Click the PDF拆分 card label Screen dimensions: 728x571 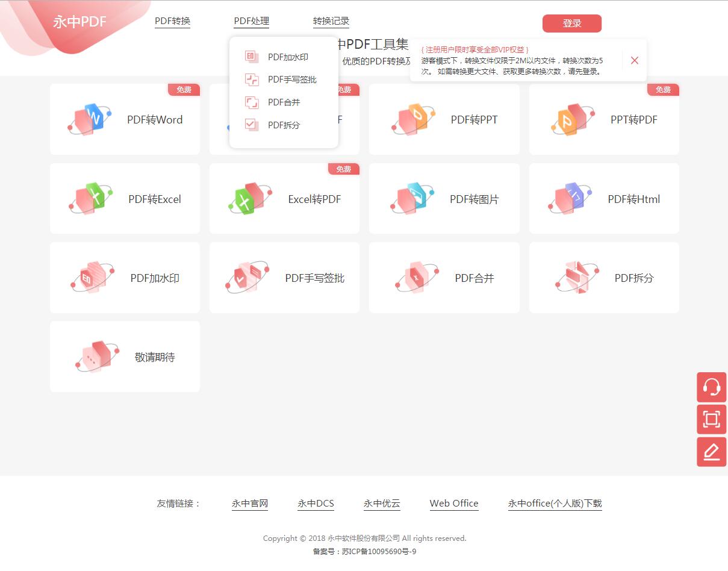[x=634, y=278]
